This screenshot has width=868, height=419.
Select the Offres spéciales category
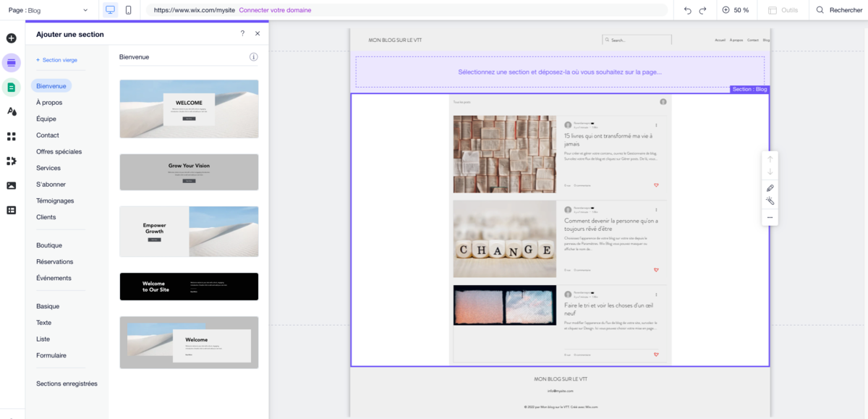coord(59,152)
